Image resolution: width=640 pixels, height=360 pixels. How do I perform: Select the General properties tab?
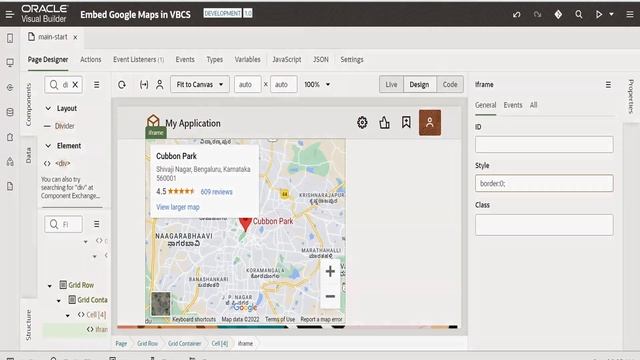[x=485, y=105]
